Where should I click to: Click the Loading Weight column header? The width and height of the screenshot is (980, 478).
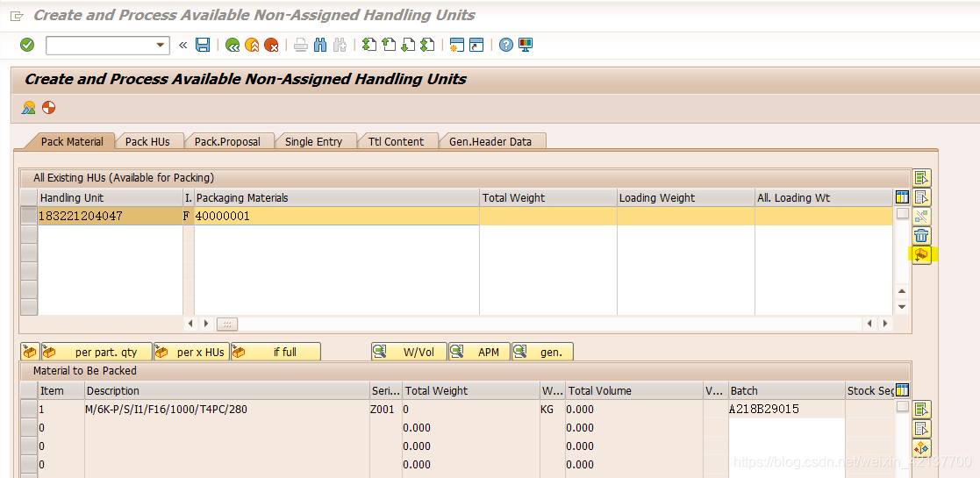tap(685, 197)
